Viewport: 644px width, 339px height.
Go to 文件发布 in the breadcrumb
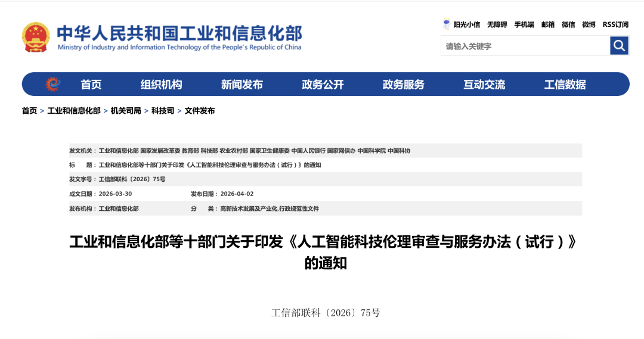[x=200, y=111]
